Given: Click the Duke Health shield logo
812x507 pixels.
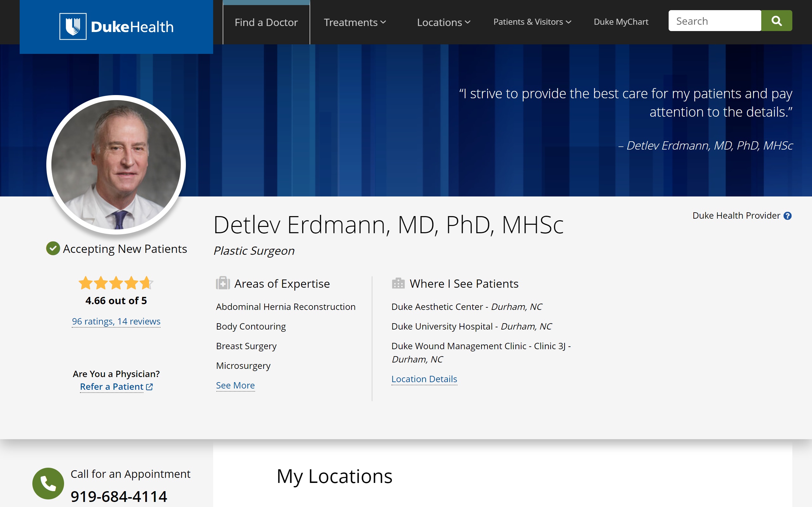Looking at the screenshot, I should 73,27.
